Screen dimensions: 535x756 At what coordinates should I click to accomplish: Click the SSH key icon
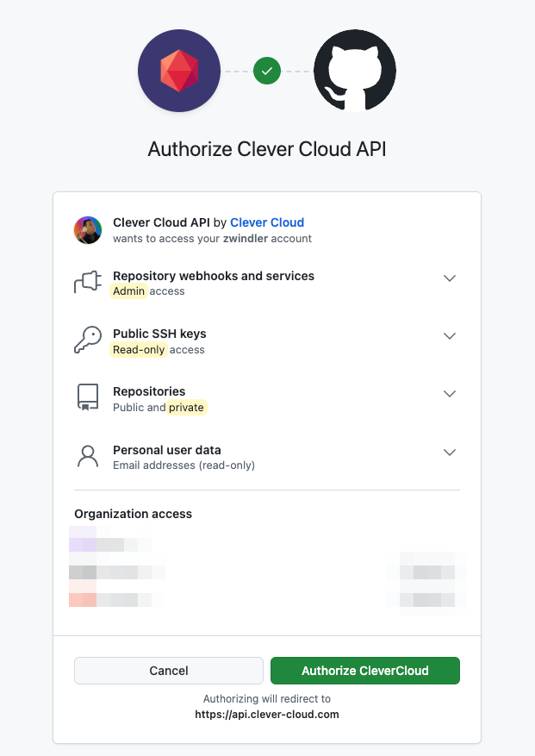point(88,340)
